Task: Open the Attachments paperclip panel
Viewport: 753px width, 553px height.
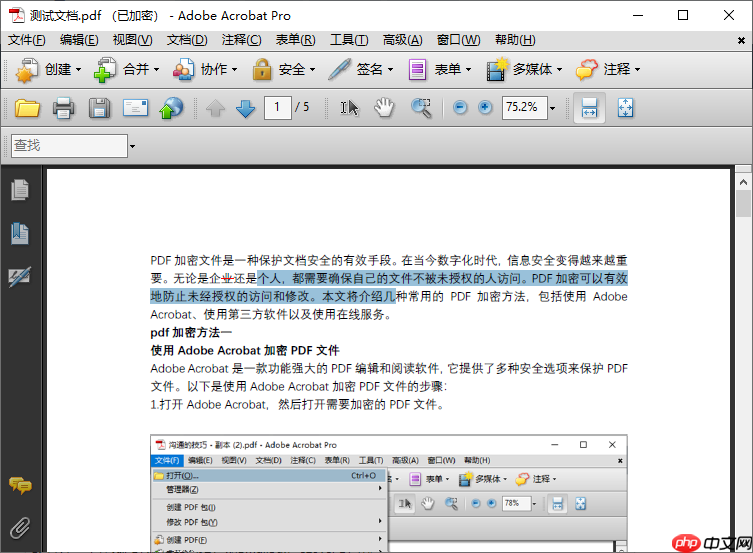Action: pos(20,528)
